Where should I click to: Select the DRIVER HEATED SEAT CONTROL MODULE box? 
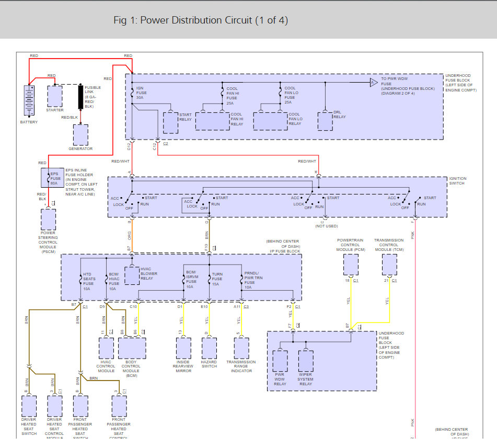[55, 406]
